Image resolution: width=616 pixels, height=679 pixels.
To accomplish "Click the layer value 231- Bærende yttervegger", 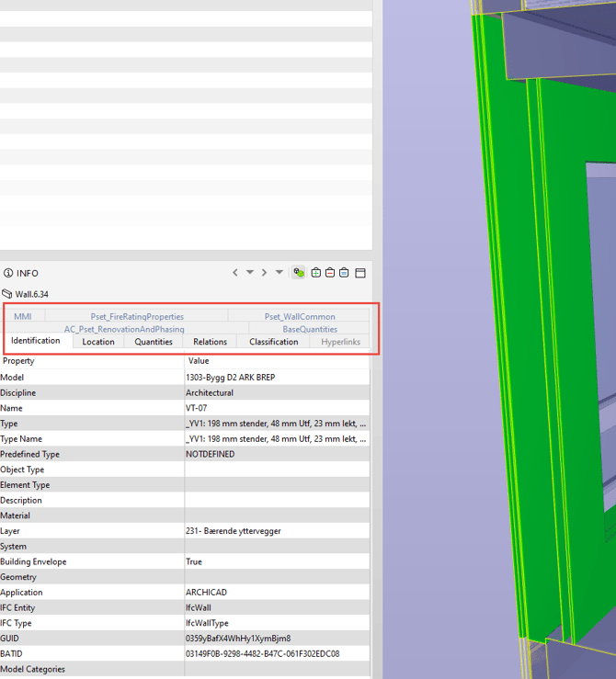I will [233, 531].
